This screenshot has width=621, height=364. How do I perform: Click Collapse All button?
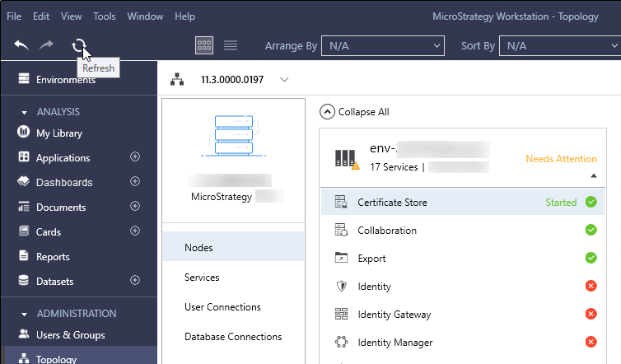pos(355,112)
